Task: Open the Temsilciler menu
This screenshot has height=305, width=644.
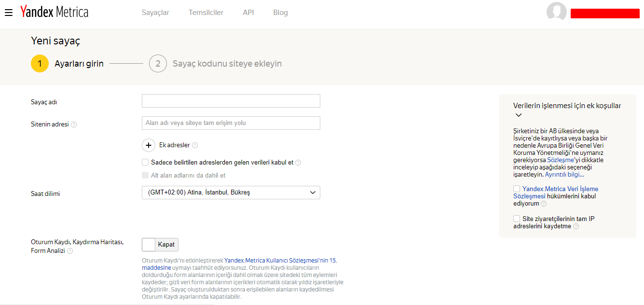Action: (x=206, y=13)
